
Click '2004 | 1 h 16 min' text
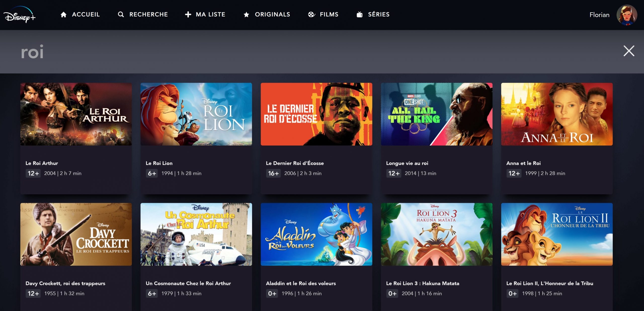[x=422, y=293]
